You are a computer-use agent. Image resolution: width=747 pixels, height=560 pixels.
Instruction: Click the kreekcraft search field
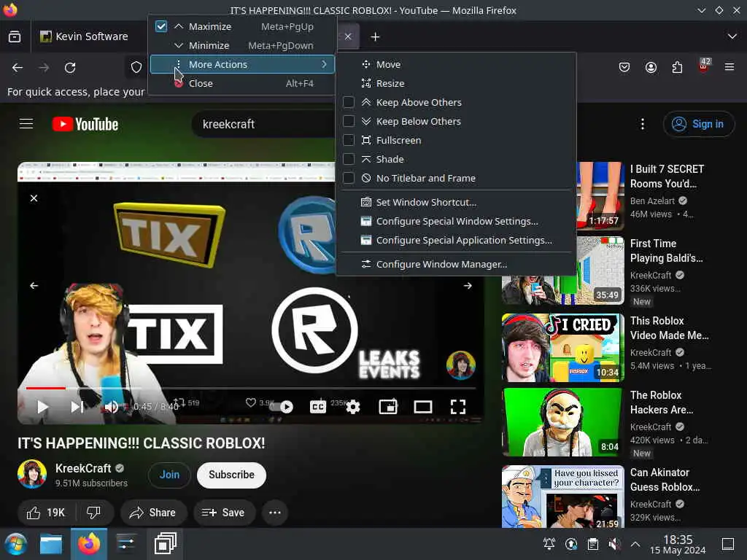(263, 124)
